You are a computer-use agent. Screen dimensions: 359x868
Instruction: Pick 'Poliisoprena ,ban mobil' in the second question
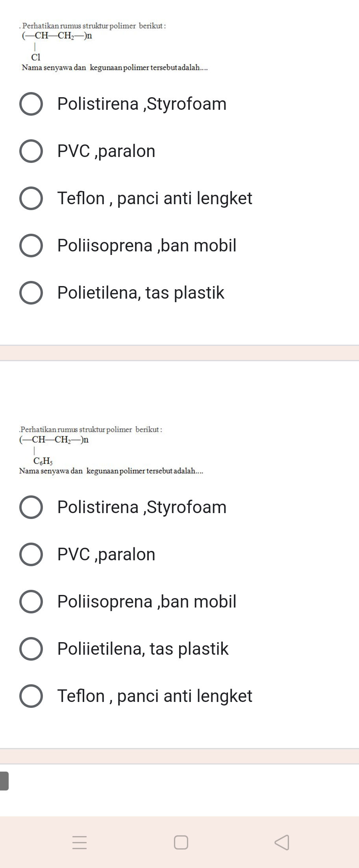point(32,602)
